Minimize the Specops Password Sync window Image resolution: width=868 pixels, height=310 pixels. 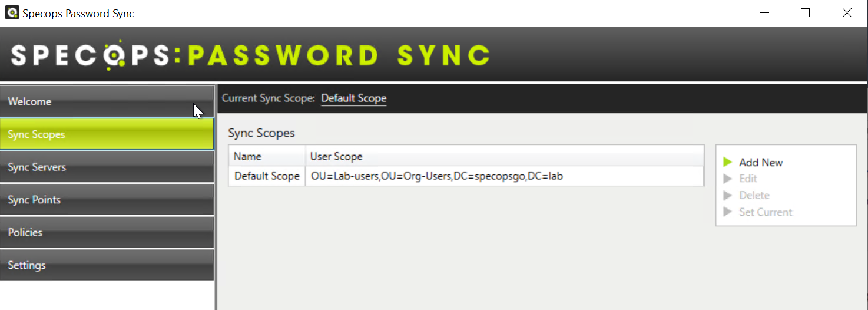pos(764,13)
